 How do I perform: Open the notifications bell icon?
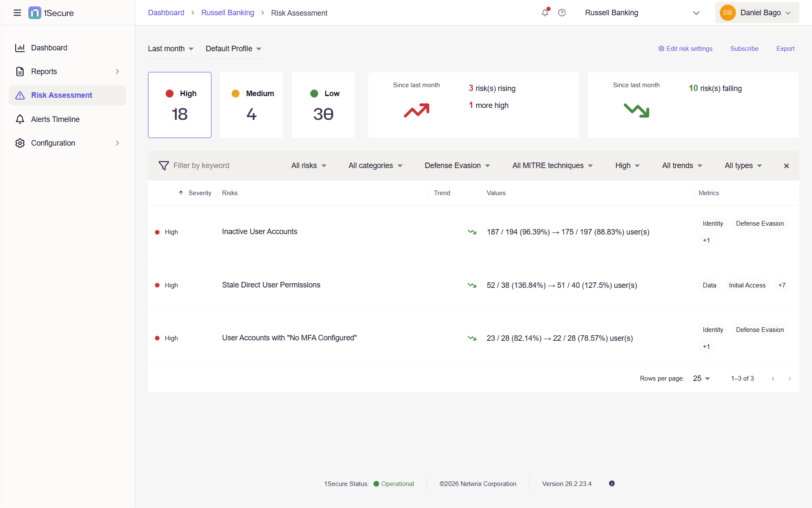coord(545,13)
